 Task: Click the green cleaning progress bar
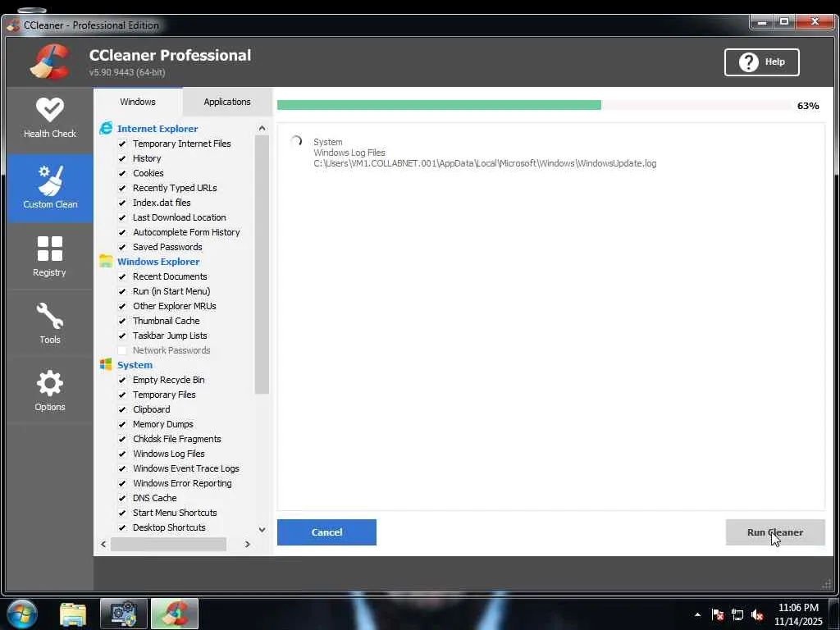click(x=440, y=105)
